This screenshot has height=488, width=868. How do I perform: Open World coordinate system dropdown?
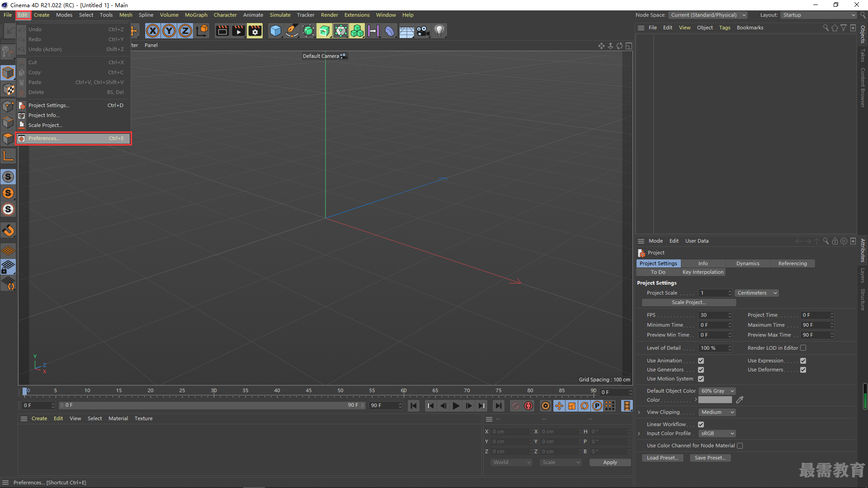coord(511,462)
